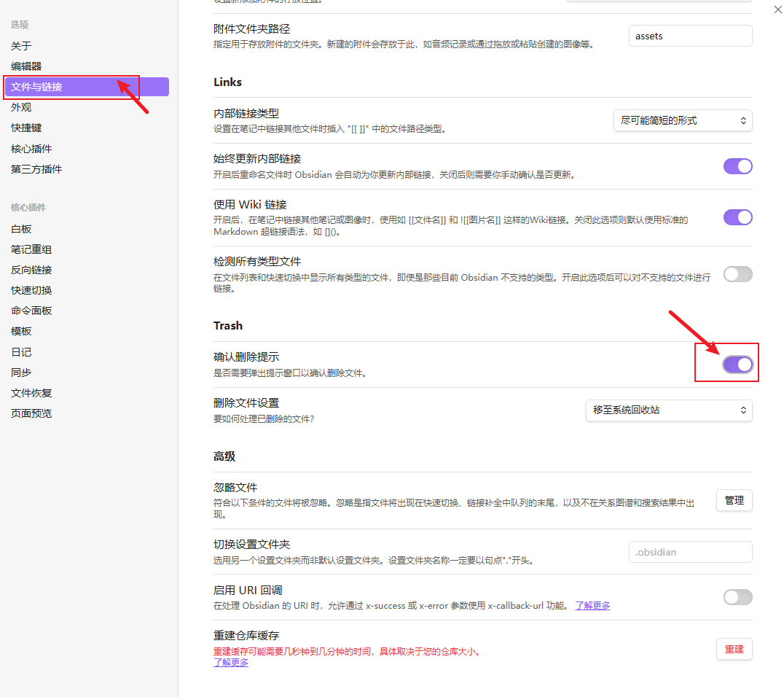
Task: Open 删除文件设置 dropdown
Action: (x=669, y=410)
